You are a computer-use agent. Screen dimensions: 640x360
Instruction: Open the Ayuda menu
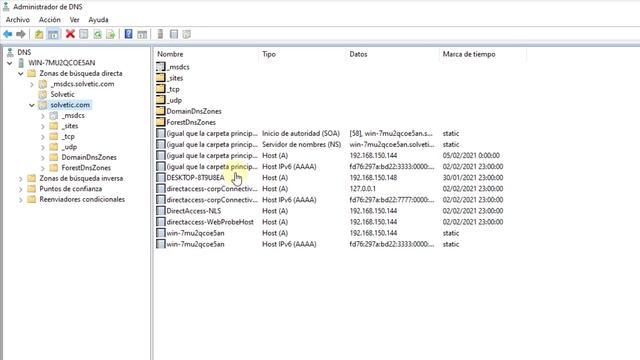click(98, 20)
